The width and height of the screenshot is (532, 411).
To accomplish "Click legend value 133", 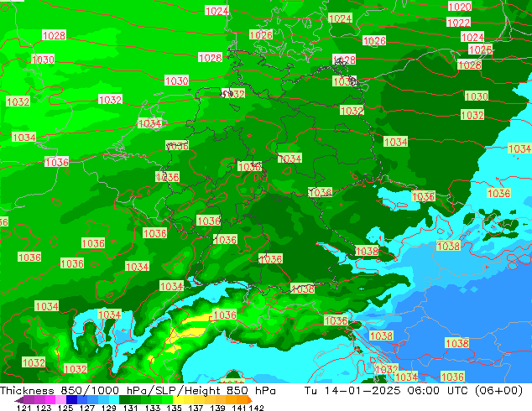I will point(153,408).
